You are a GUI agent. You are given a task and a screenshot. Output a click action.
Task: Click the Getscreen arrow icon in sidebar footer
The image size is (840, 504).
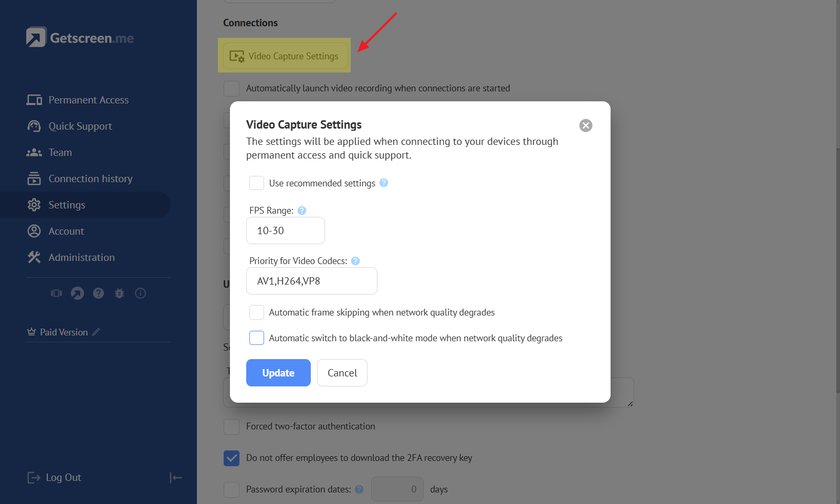77,293
